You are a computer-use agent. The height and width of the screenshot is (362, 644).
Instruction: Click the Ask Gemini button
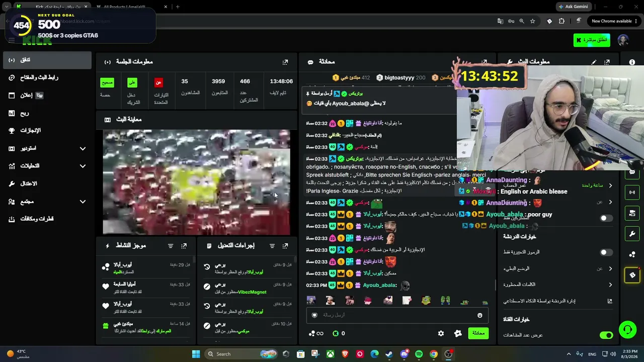click(x=573, y=7)
